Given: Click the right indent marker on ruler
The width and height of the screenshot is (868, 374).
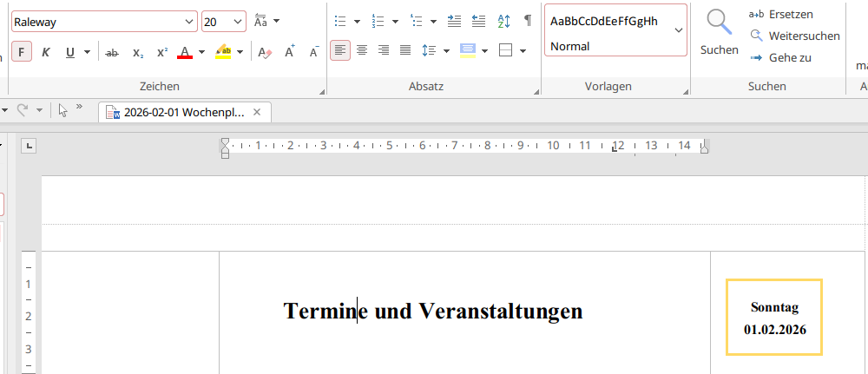Looking at the screenshot, I should [x=704, y=148].
